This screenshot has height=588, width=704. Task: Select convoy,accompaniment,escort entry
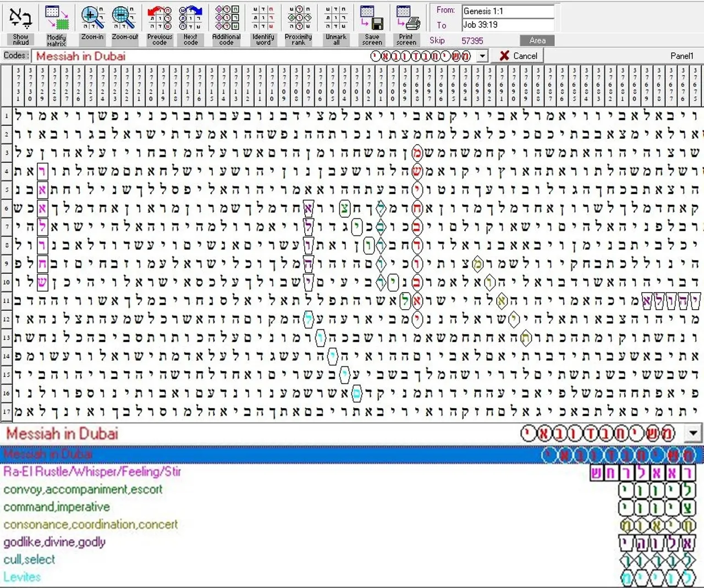[x=352, y=490]
